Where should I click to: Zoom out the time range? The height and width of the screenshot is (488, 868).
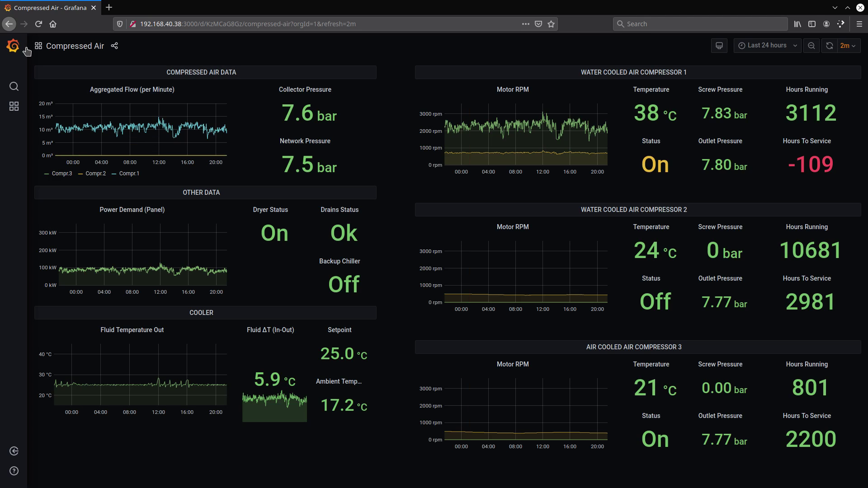coord(811,46)
